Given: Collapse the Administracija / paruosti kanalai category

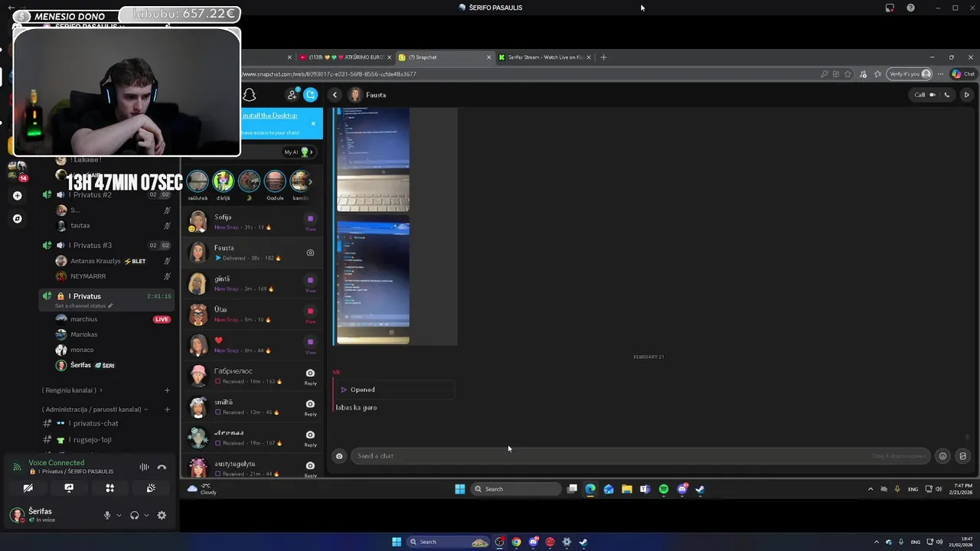Looking at the screenshot, I should tap(94, 409).
